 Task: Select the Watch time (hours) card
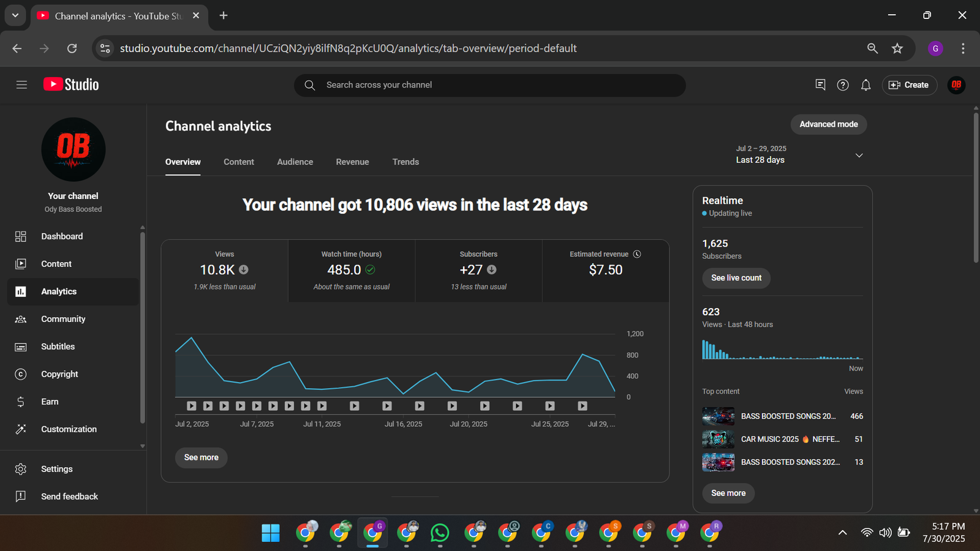point(352,271)
